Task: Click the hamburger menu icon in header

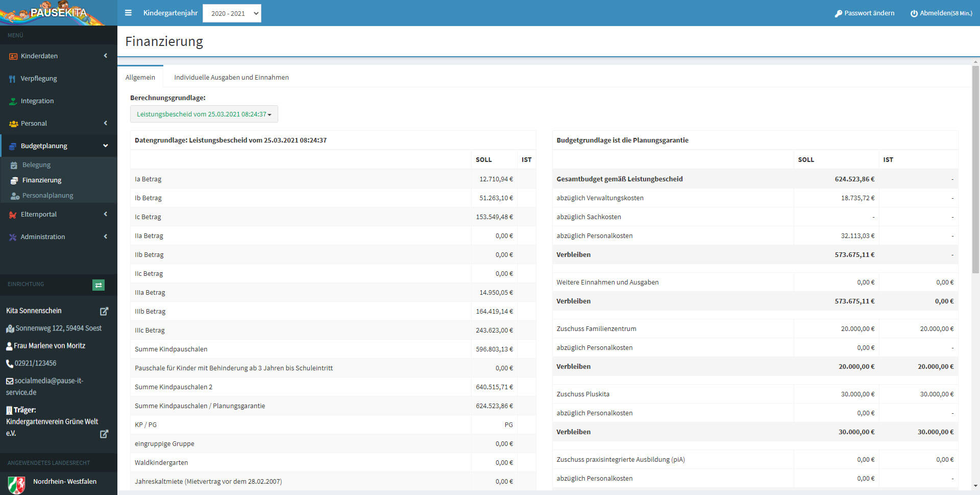Action: coord(128,13)
